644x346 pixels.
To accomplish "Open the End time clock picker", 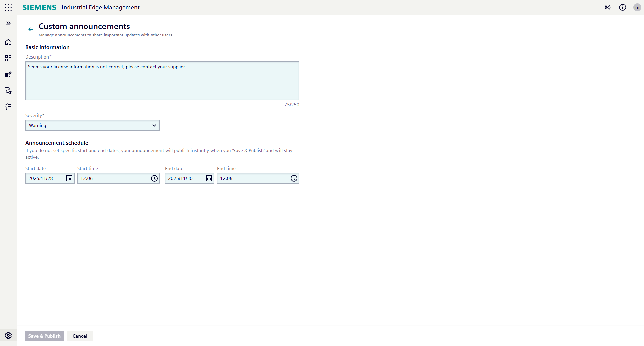I will [x=294, y=178].
